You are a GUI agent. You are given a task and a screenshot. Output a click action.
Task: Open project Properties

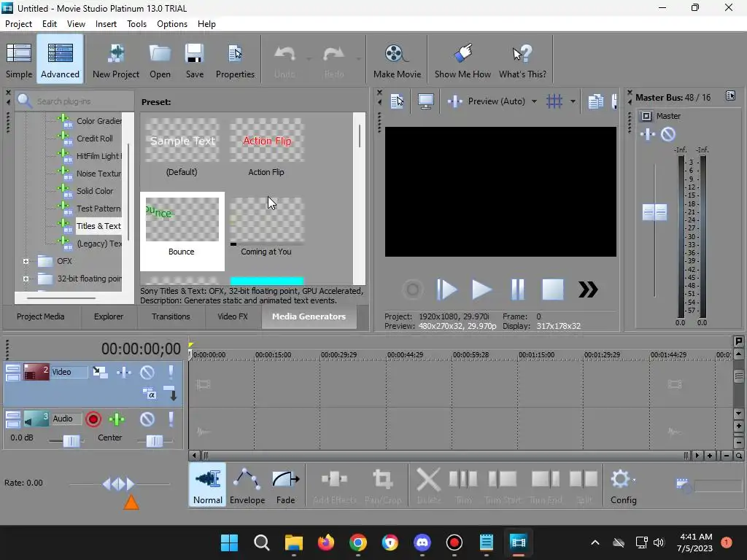[x=236, y=60]
